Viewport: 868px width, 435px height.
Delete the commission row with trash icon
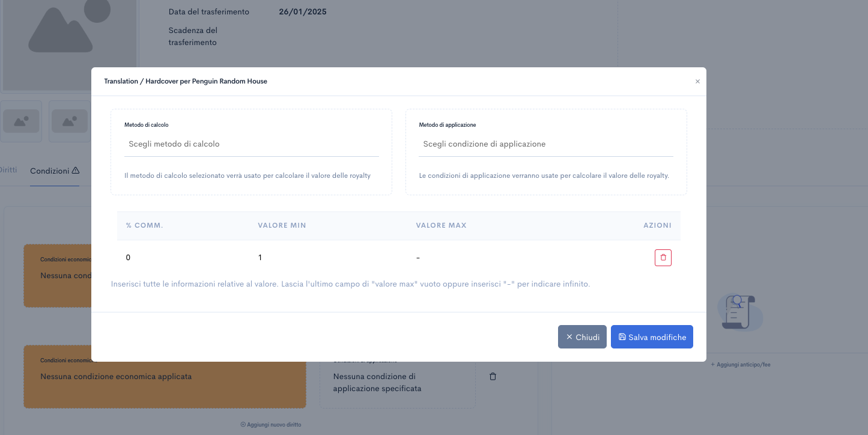663,258
